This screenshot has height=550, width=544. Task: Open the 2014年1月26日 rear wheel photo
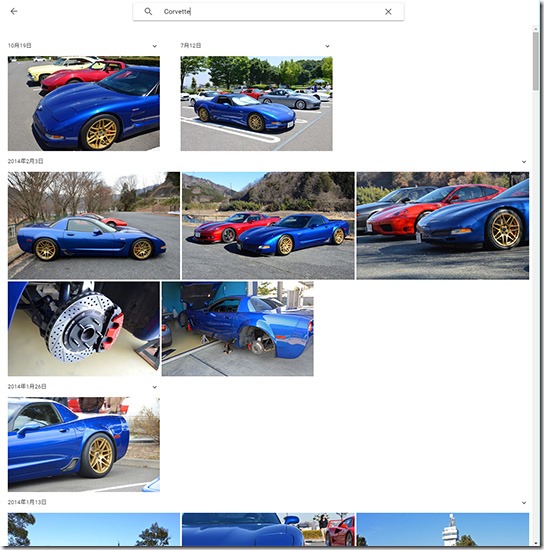tap(84, 444)
